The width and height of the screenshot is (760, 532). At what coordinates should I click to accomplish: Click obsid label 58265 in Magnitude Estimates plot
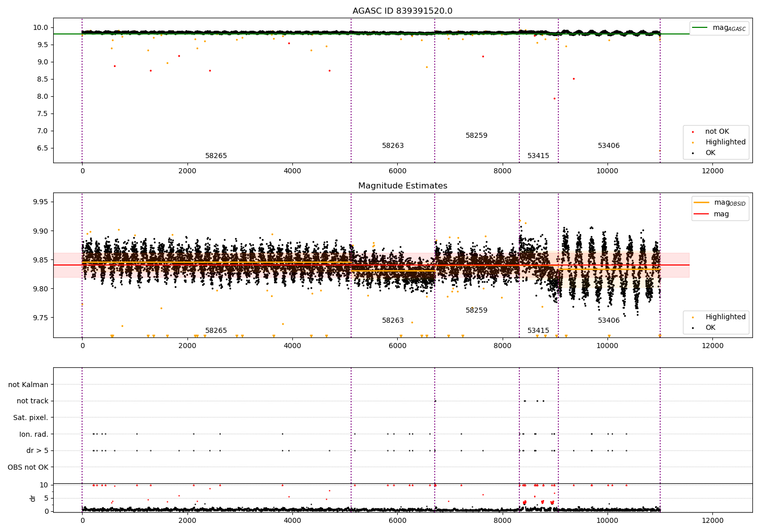click(216, 331)
